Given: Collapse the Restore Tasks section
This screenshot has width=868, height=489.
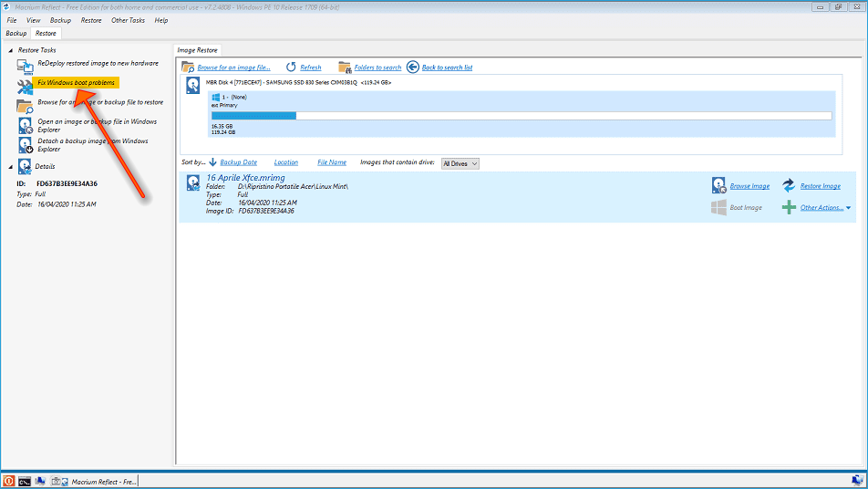Looking at the screenshot, I should click(x=11, y=50).
